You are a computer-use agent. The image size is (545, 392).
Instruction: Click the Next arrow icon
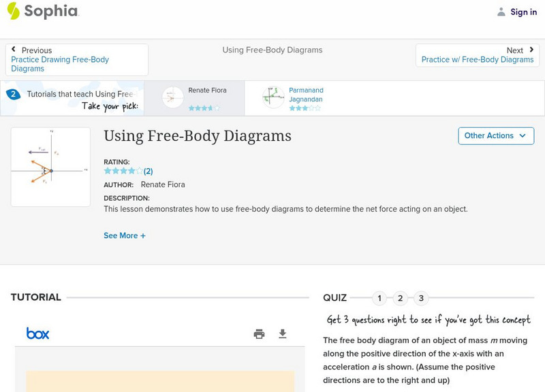531,50
